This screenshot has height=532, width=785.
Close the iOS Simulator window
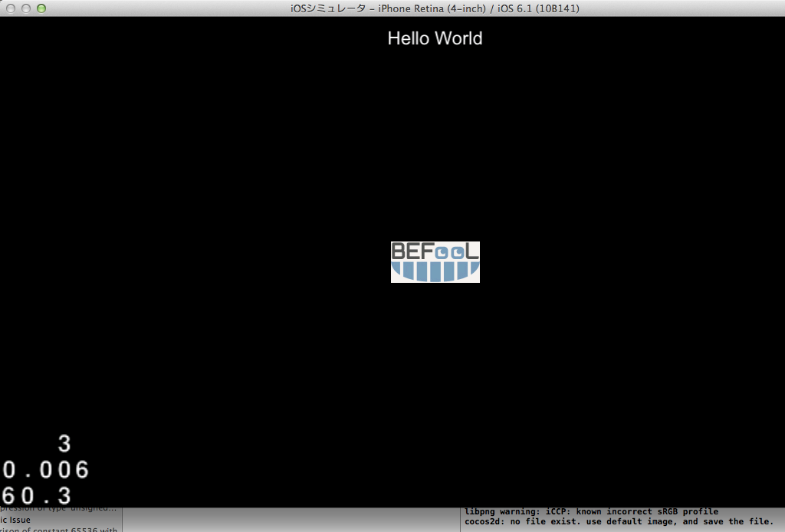click(11, 8)
